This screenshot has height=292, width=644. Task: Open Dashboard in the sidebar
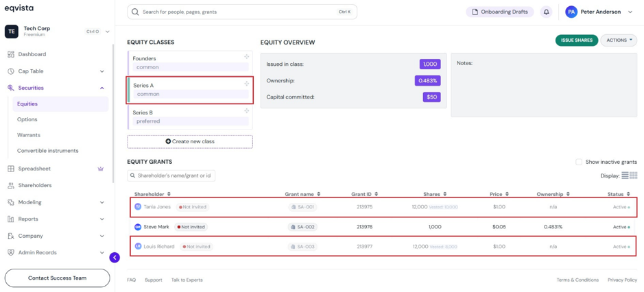click(32, 54)
